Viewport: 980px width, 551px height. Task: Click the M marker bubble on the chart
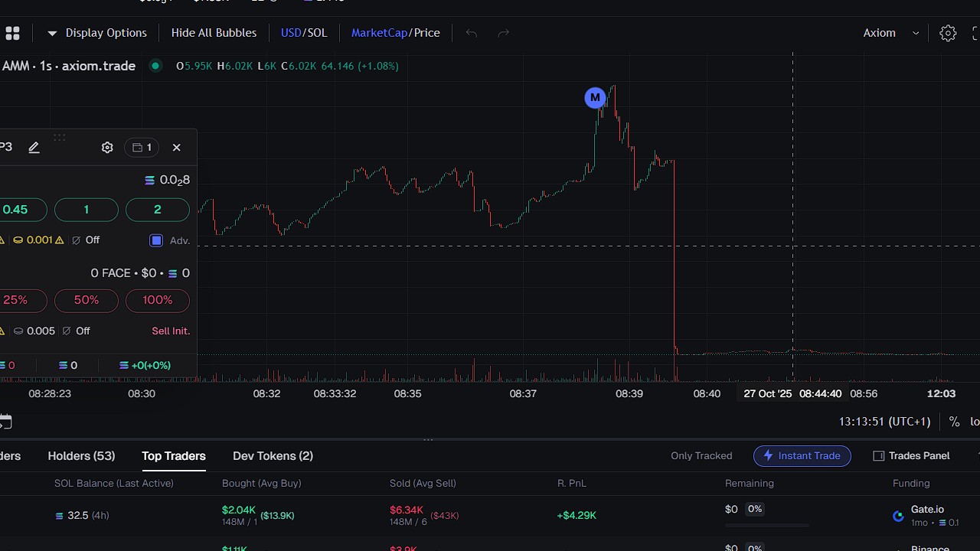point(595,97)
